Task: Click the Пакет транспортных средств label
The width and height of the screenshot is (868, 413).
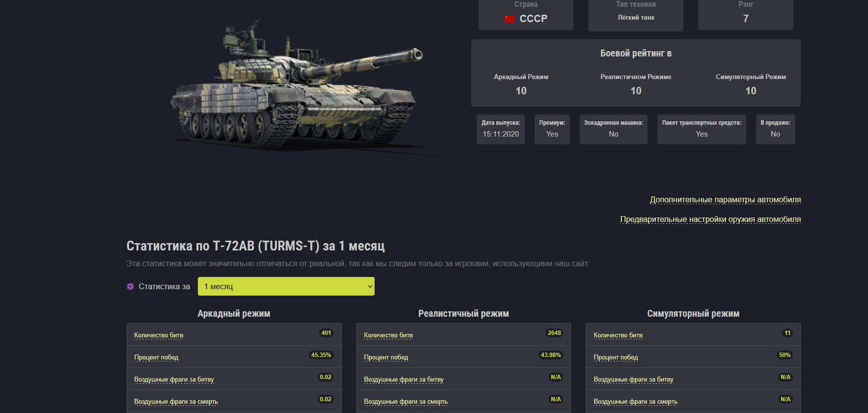Action: click(x=702, y=123)
